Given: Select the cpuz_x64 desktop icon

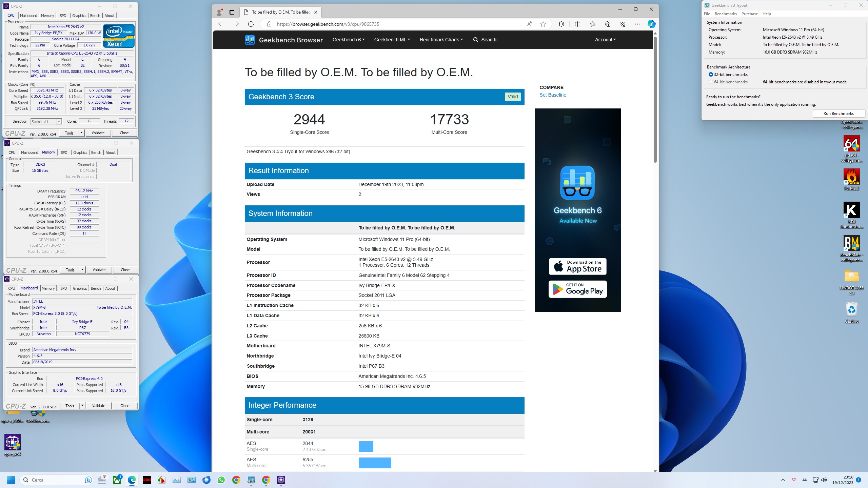Looking at the screenshot, I should click(13, 445).
